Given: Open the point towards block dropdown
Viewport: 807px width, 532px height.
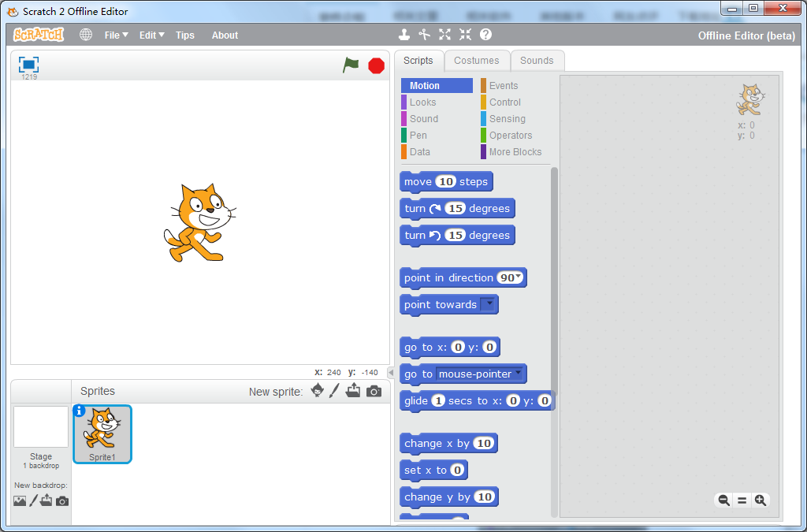Looking at the screenshot, I should tap(489, 304).
